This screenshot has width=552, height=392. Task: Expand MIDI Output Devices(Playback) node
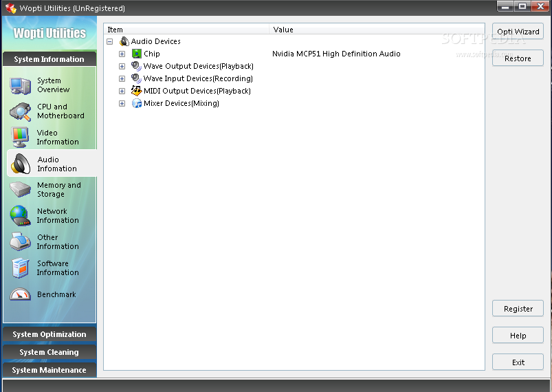click(122, 91)
